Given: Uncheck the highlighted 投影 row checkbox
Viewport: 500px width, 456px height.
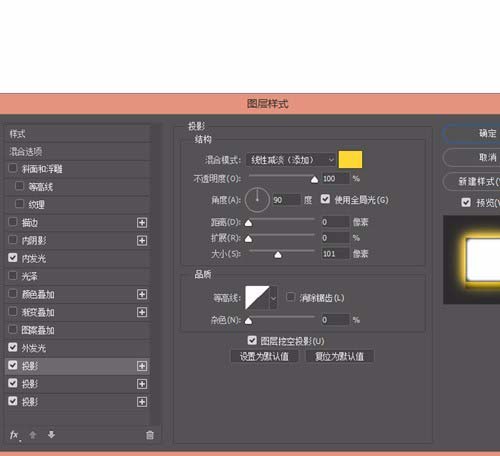Looking at the screenshot, I should (13, 365).
